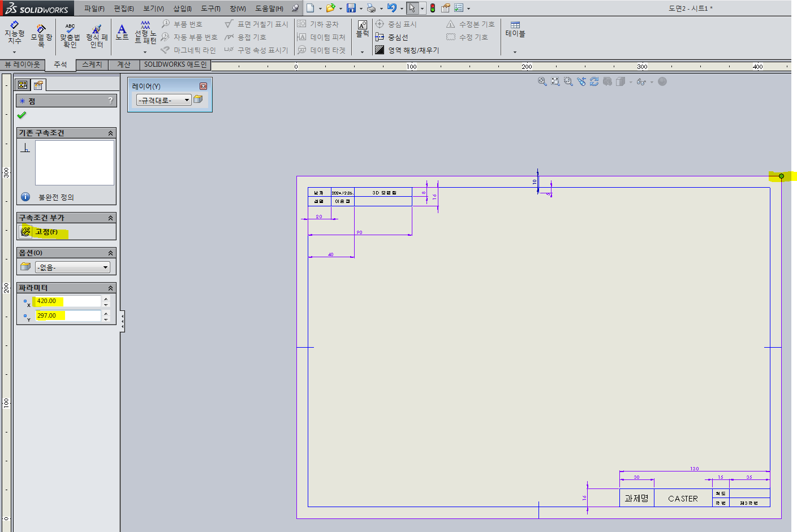Open the Blocks (블럭) tool
Image resolution: width=797 pixels, height=532 pixels.
coord(362,29)
